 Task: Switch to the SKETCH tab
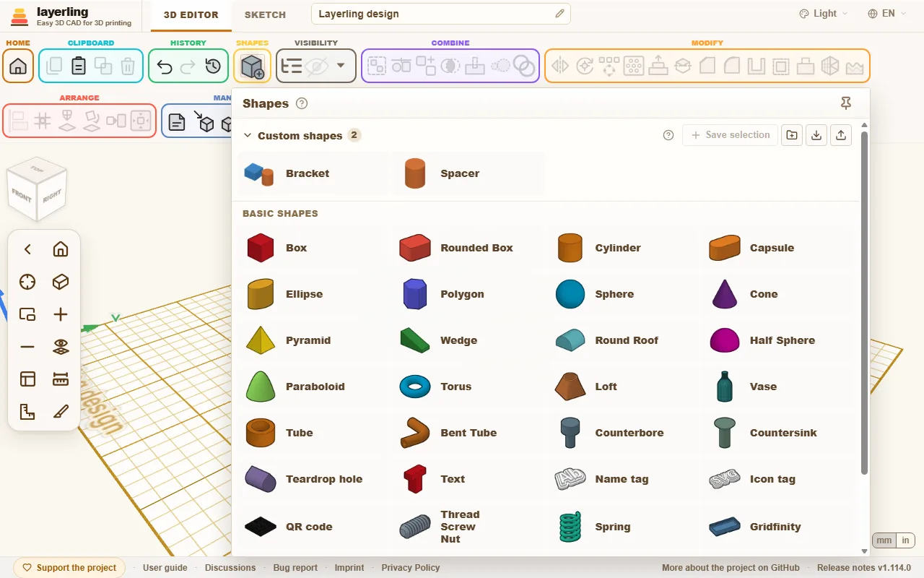(x=265, y=14)
